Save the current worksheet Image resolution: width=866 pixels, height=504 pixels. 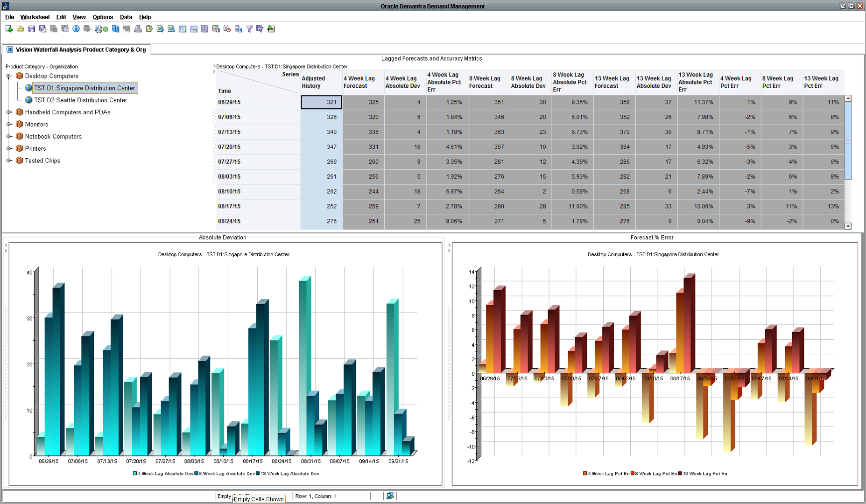[31, 29]
